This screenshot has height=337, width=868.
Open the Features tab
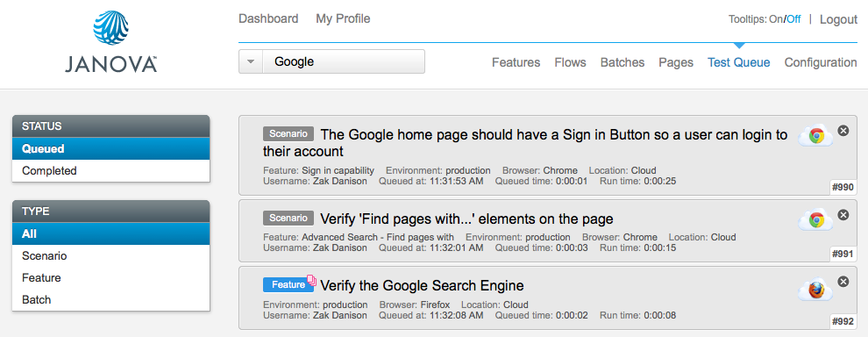[516, 62]
